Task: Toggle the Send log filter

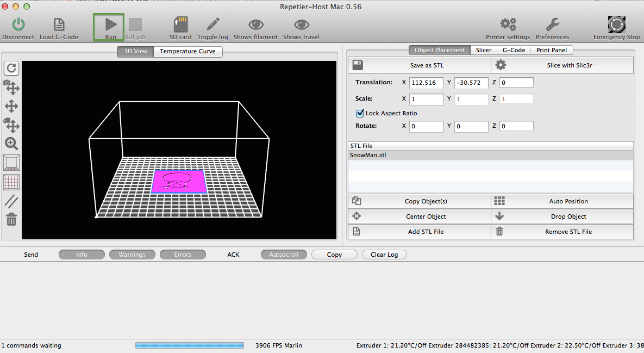Action: [31, 255]
